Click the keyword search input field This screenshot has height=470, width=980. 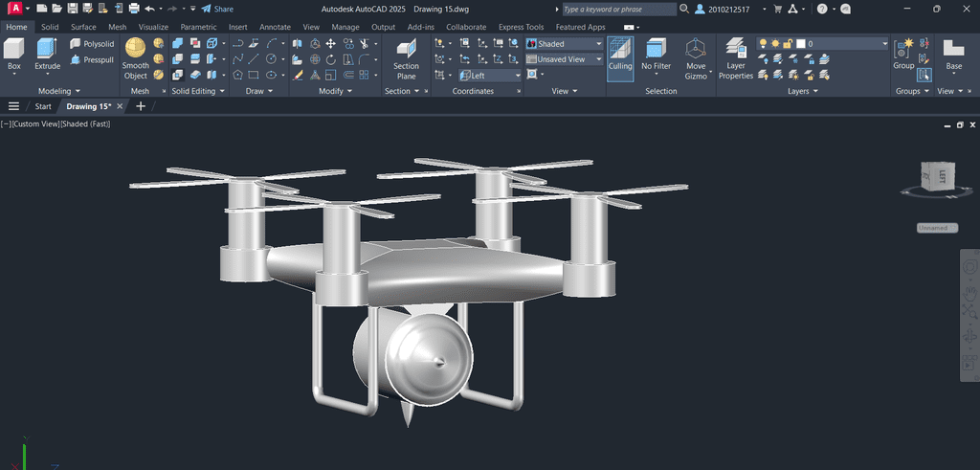[x=616, y=9]
